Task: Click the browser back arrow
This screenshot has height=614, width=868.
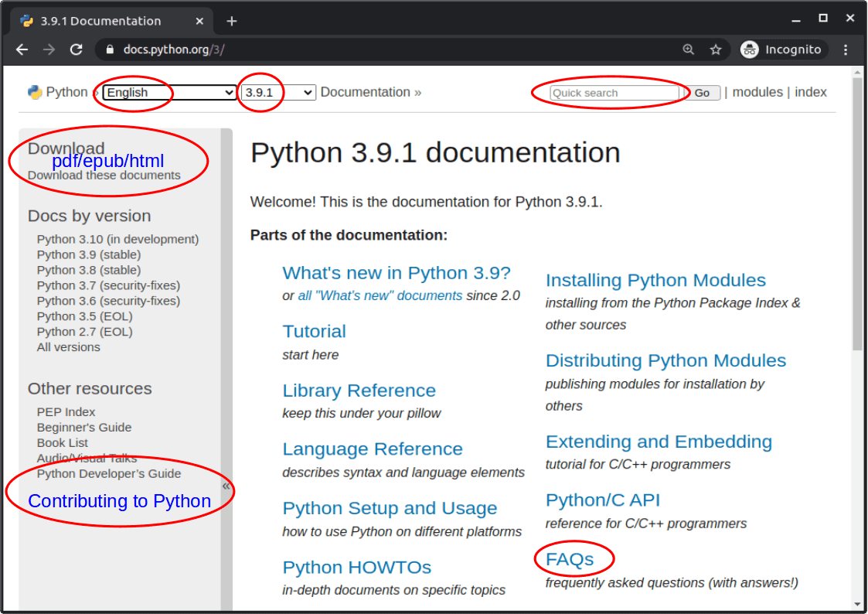Action: point(22,49)
